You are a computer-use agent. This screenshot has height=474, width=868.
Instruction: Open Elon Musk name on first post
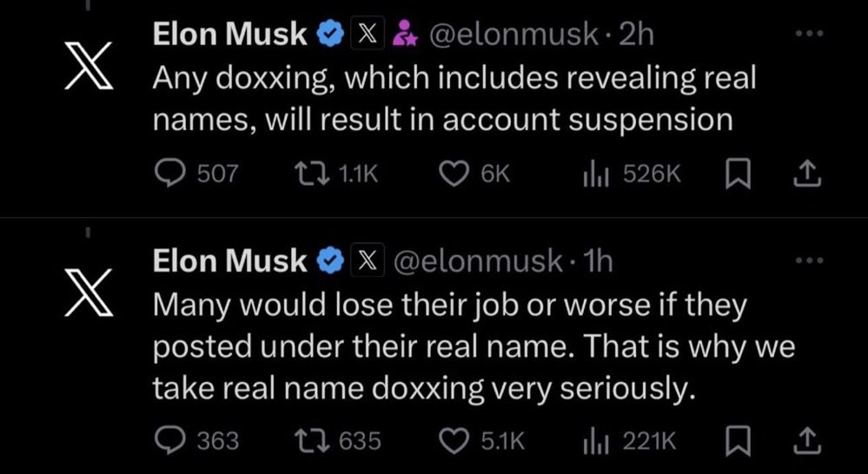point(230,35)
